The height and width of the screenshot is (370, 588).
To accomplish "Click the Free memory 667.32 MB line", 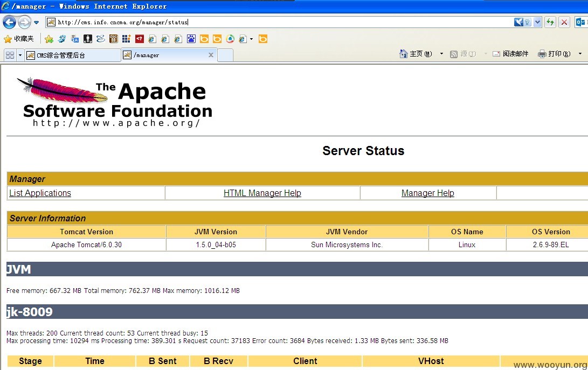I will point(123,290).
